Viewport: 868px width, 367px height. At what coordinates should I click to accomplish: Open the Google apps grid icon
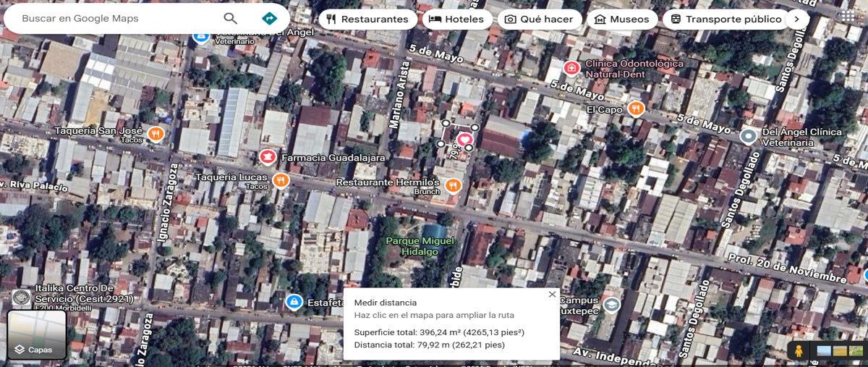[x=848, y=16]
